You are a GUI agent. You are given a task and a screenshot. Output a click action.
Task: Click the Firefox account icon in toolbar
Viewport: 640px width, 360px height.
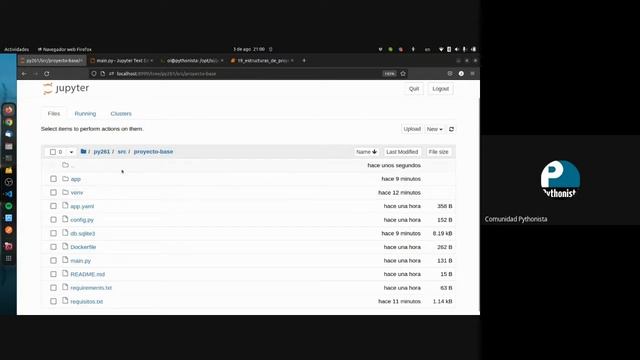coord(461,73)
